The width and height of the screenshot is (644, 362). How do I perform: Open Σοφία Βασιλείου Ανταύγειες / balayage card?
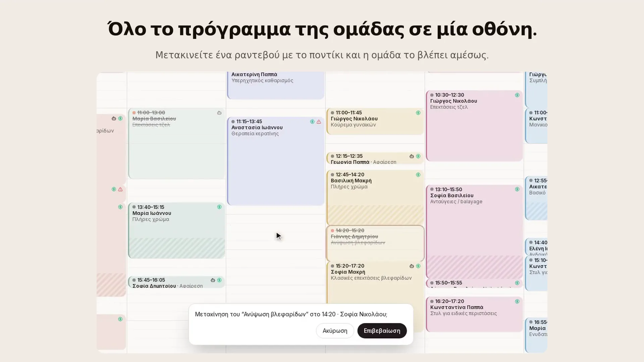click(474, 232)
